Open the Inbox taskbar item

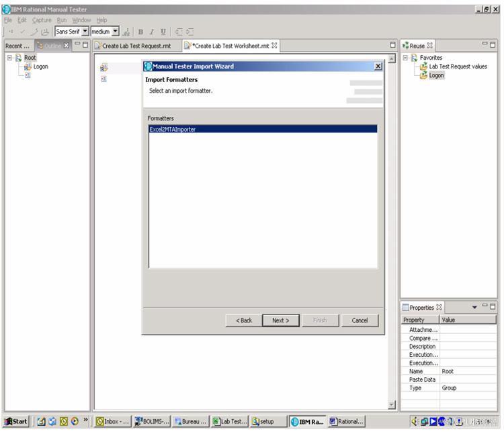(x=113, y=421)
